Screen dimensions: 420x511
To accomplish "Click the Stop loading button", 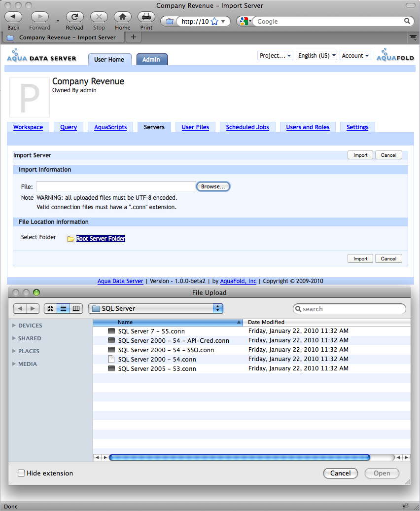I will 99,17.
